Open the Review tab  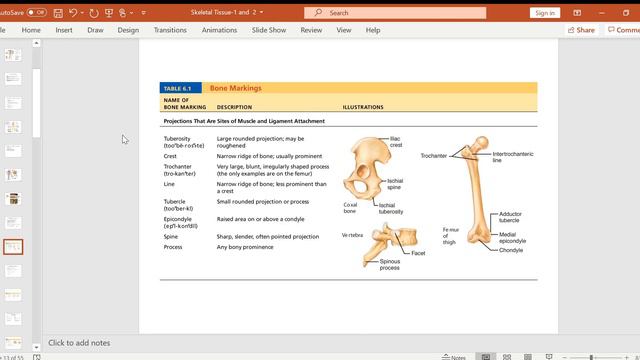tap(311, 30)
